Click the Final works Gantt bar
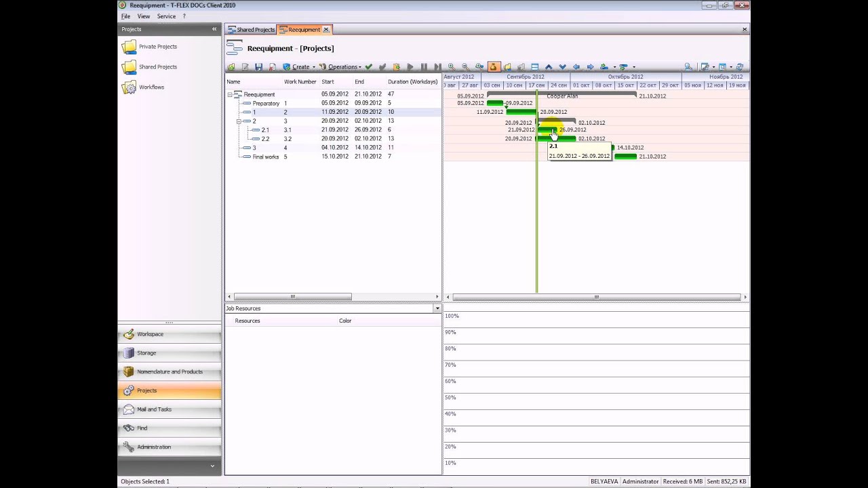Viewport: 868px width, 488px height. click(625, 157)
